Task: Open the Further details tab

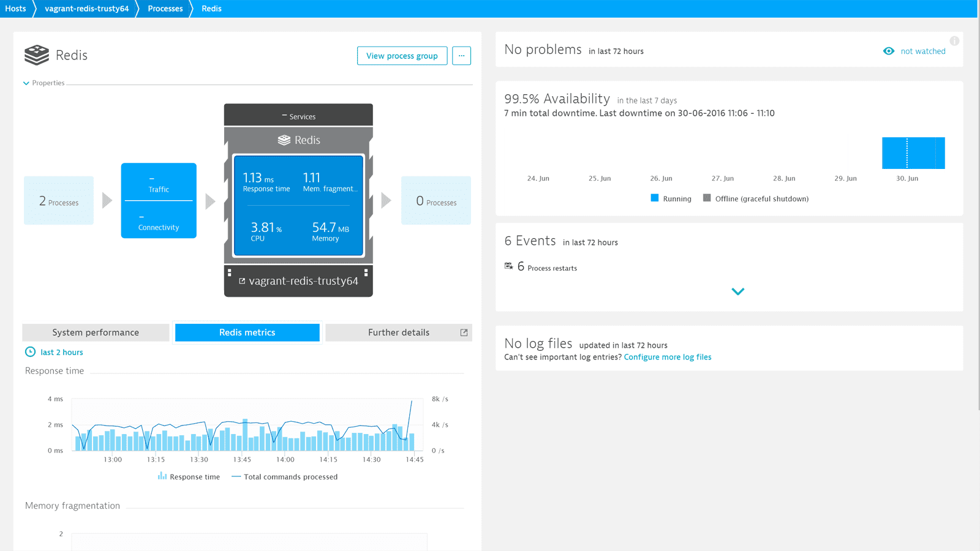Action: click(x=399, y=332)
